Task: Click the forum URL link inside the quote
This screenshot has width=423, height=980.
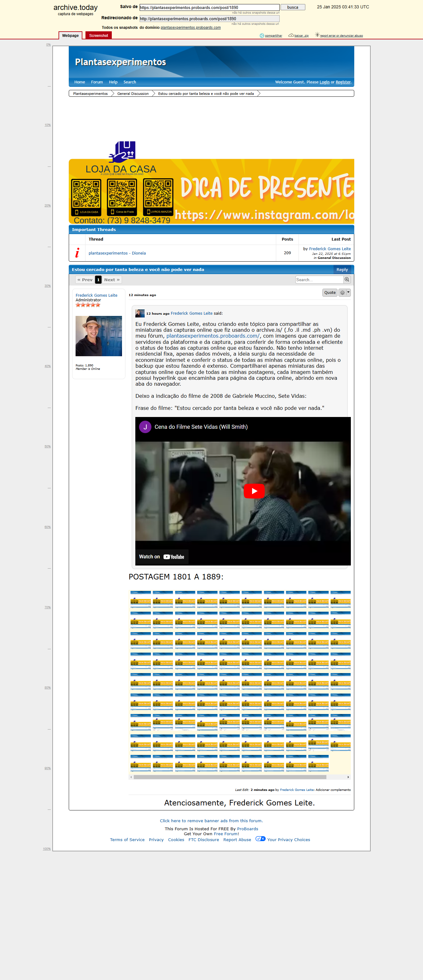Action: 213,336
